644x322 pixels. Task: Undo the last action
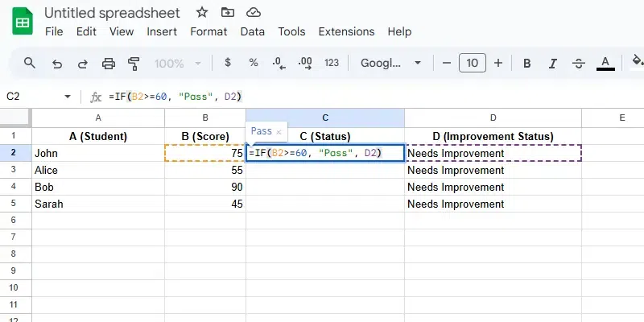[x=56, y=63]
